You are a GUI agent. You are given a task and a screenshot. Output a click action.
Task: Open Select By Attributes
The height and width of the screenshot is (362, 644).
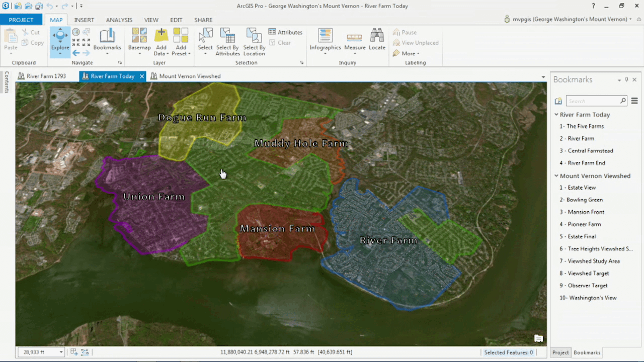[x=228, y=41]
